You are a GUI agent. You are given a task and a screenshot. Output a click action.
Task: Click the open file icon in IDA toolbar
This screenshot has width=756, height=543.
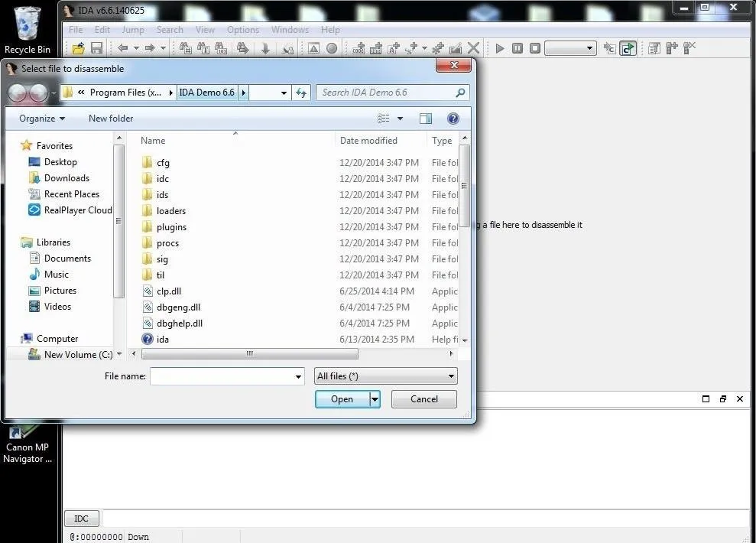click(78, 48)
